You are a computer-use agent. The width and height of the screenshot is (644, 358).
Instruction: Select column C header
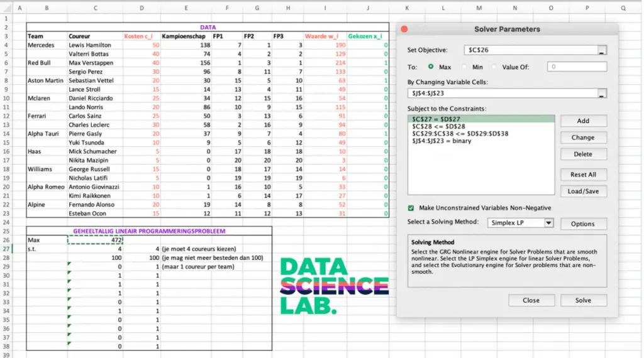coord(96,8)
